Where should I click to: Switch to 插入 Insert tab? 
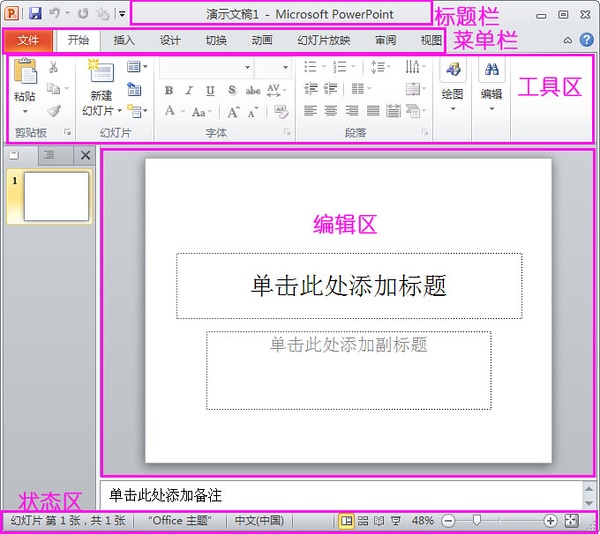[124, 40]
